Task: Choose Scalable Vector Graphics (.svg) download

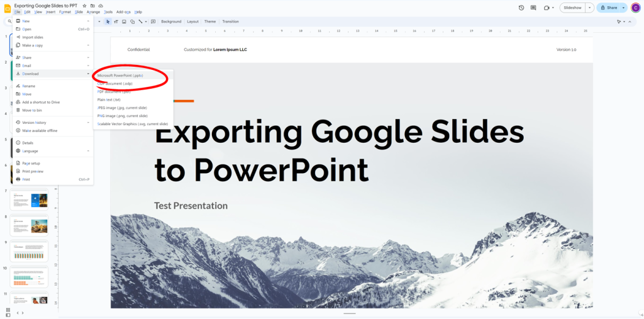Action: click(x=133, y=124)
